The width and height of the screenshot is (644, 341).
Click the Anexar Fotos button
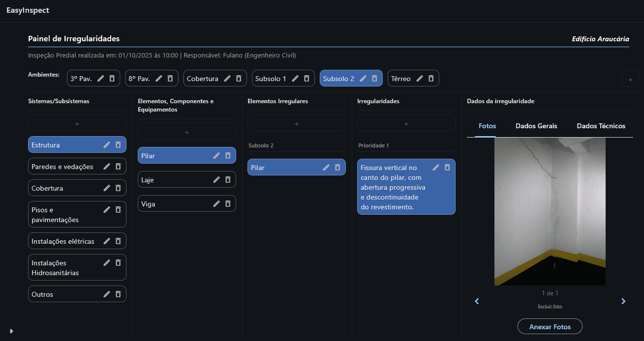[x=550, y=327]
